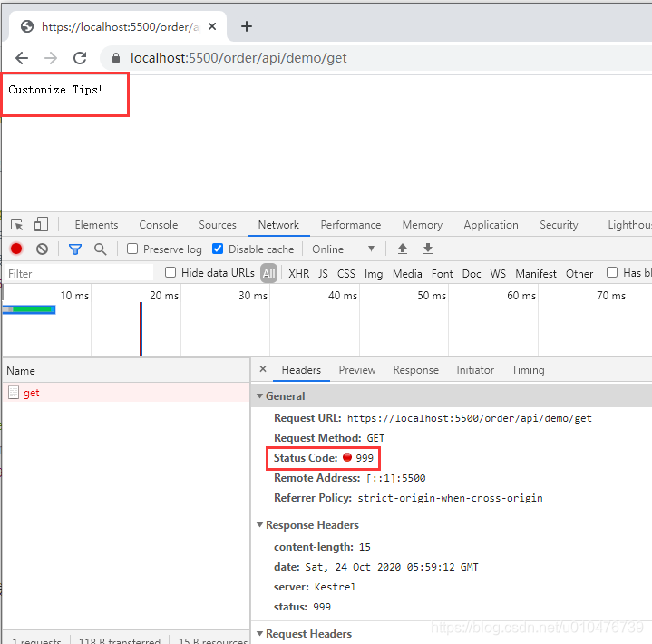Image resolution: width=652 pixels, height=644 pixels.
Task: Import a HAR file with upload arrow
Action: [402, 249]
